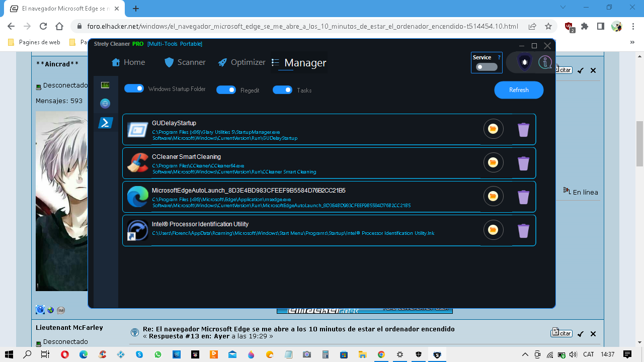Open the Chrome side panel
The height and width of the screenshot is (362, 644).
(x=601, y=26)
